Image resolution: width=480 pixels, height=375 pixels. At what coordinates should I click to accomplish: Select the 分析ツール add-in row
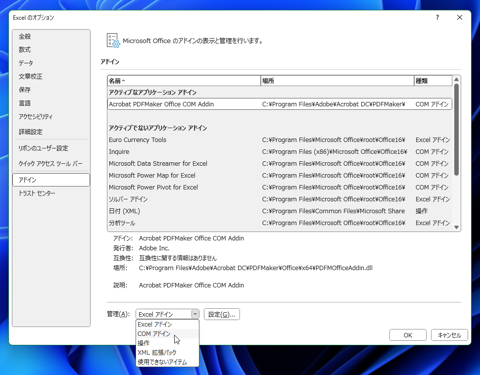(x=280, y=223)
